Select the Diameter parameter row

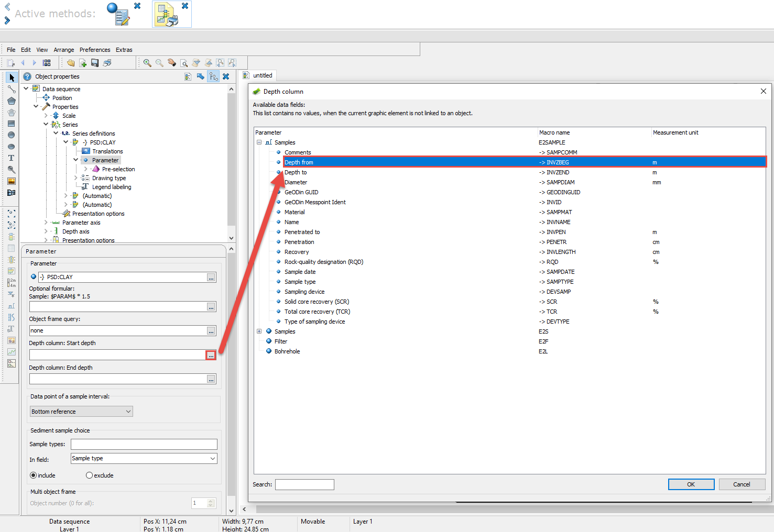509,182
